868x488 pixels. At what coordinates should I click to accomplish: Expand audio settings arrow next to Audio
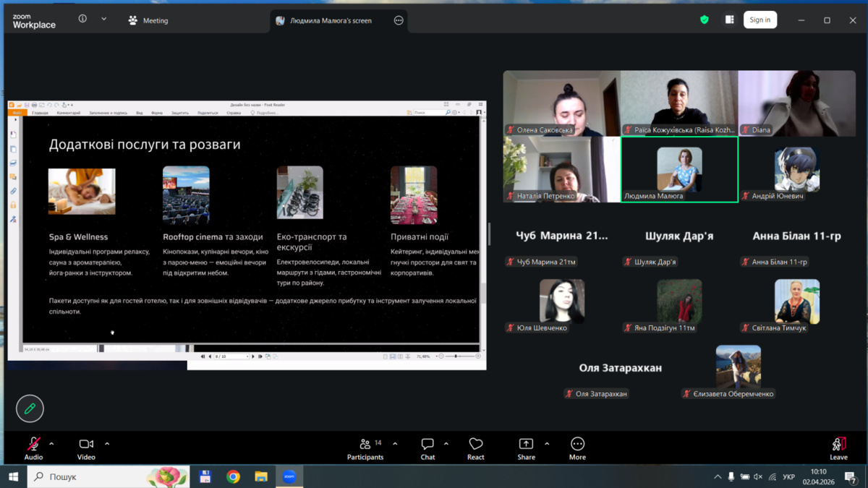[x=51, y=444]
